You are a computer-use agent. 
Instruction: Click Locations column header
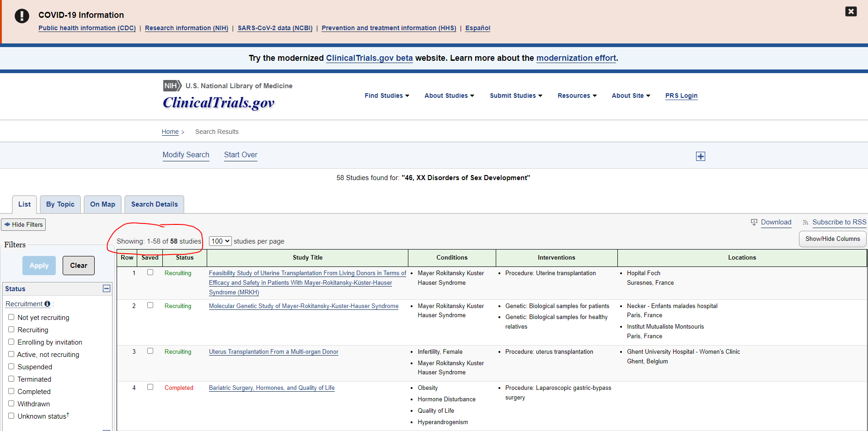click(742, 258)
